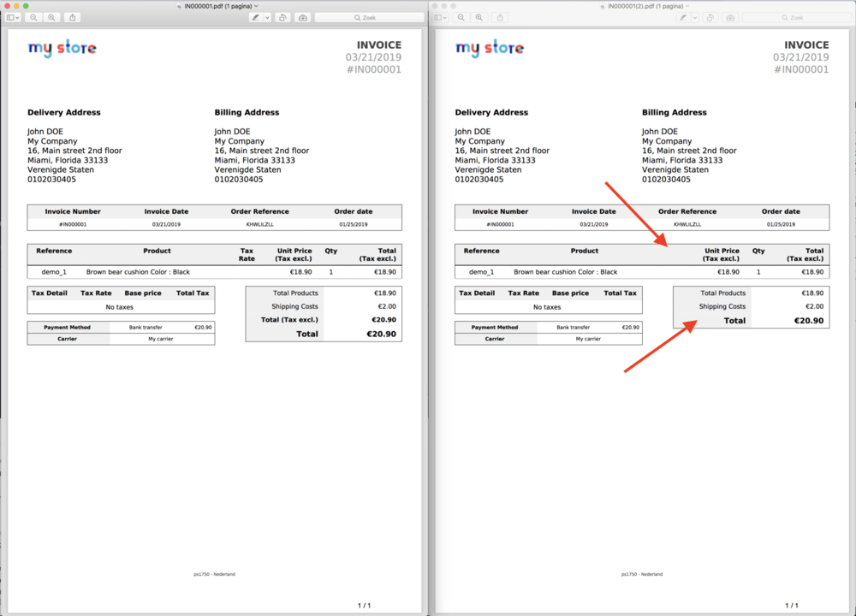
Task: Click Shipping Costs label in left invoice
Action: pyautogui.click(x=294, y=306)
